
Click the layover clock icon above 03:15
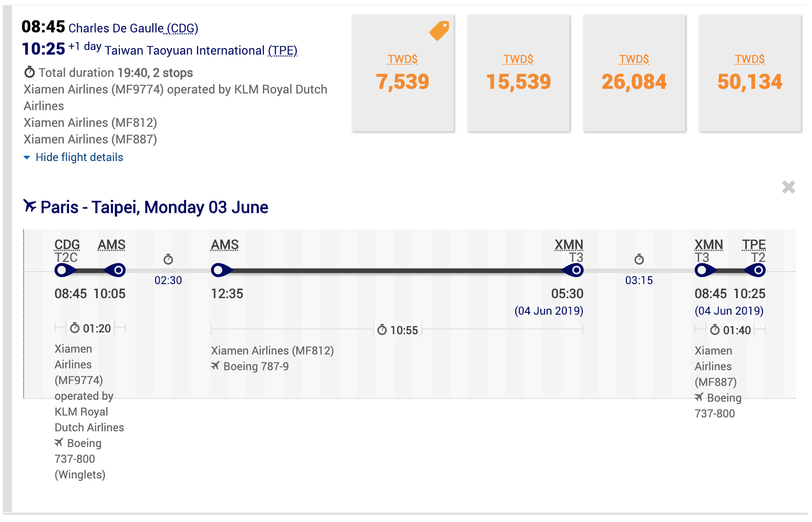(639, 259)
